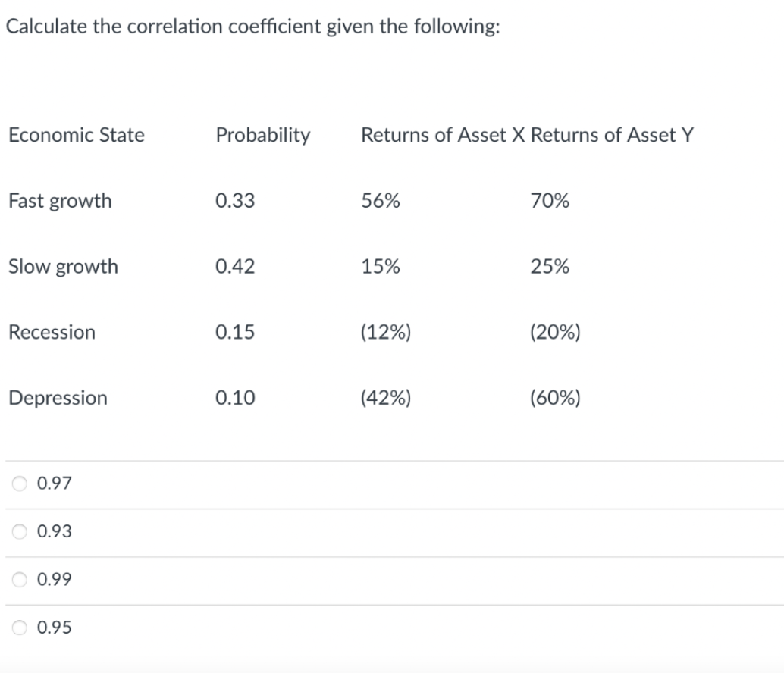Click the Returns of Asset X header
The height and width of the screenshot is (673, 784).
click(444, 136)
